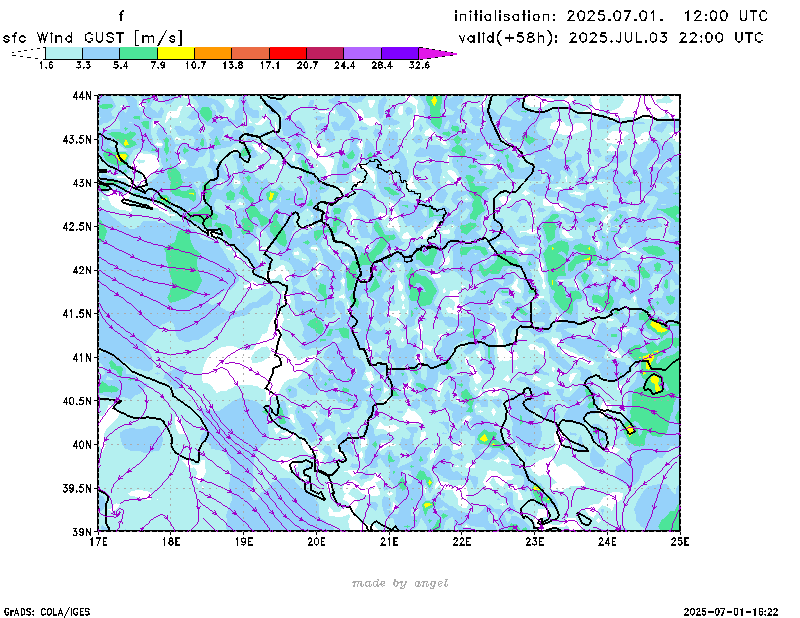Choose the light cyan 1.6–3.3 legend swatch

tap(64, 53)
